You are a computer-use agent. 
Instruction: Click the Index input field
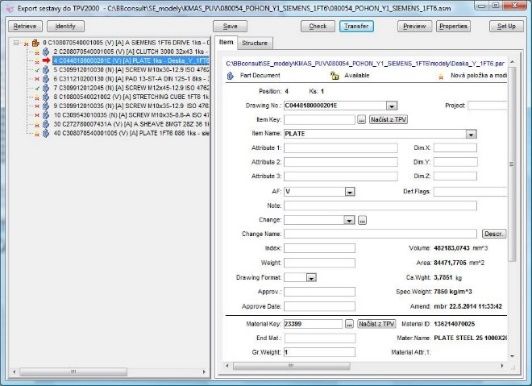click(x=320, y=248)
